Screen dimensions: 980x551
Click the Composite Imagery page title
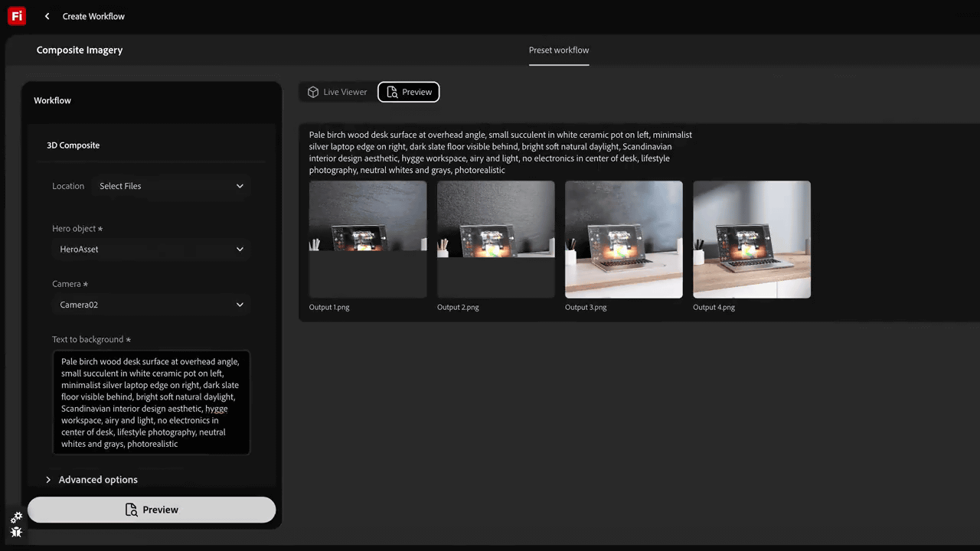pyautogui.click(x=80, y=51)
